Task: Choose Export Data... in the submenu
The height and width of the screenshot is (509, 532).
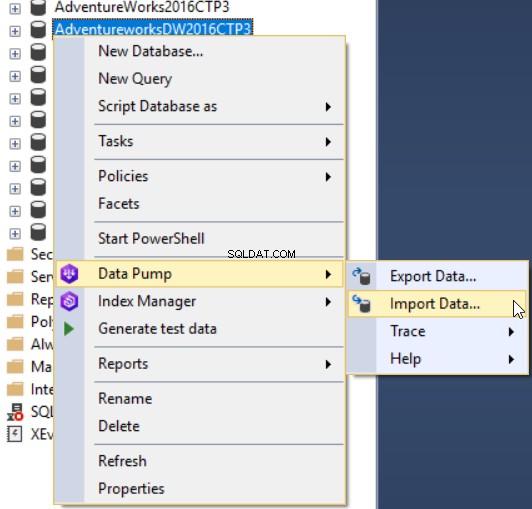Action: coord(437,276)
